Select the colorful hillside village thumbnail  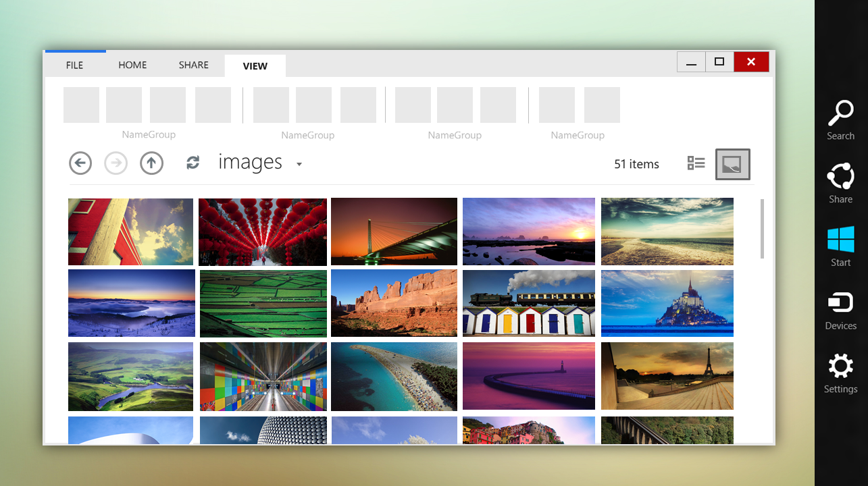529,430
